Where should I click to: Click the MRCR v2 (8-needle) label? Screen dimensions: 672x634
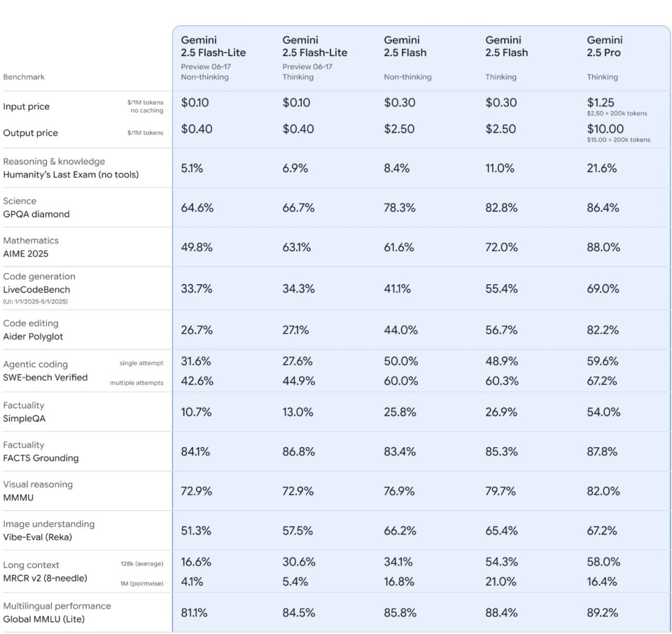point(45,578)
